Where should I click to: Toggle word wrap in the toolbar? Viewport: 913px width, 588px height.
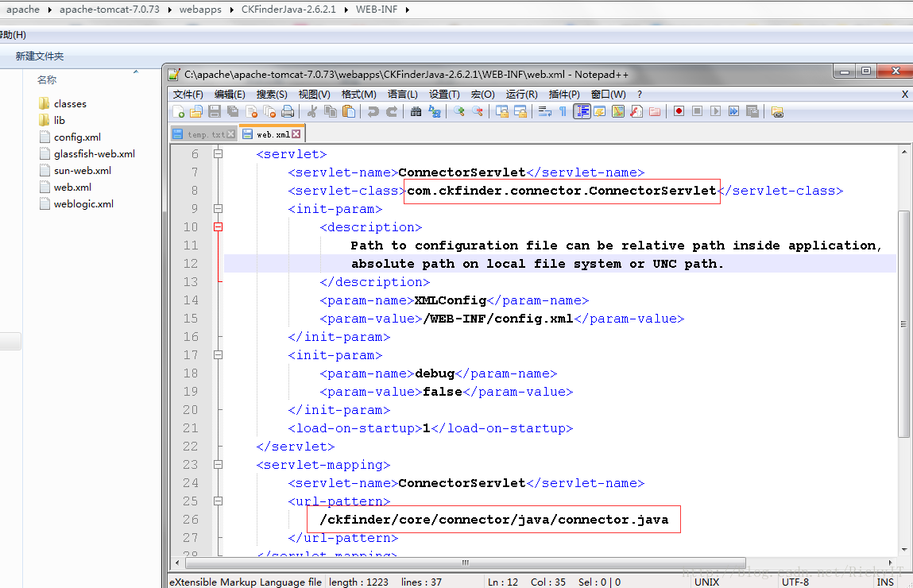tap(545, 112)
